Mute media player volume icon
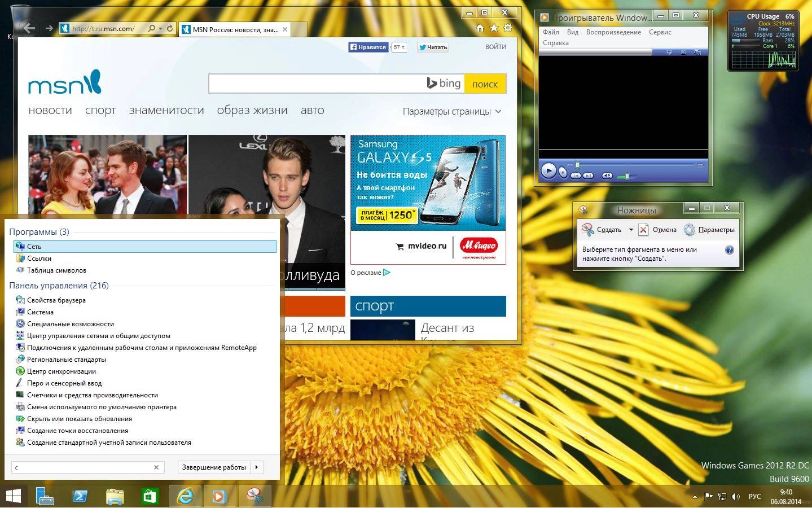This screenshot has width=812, height=508. point(607,176)
